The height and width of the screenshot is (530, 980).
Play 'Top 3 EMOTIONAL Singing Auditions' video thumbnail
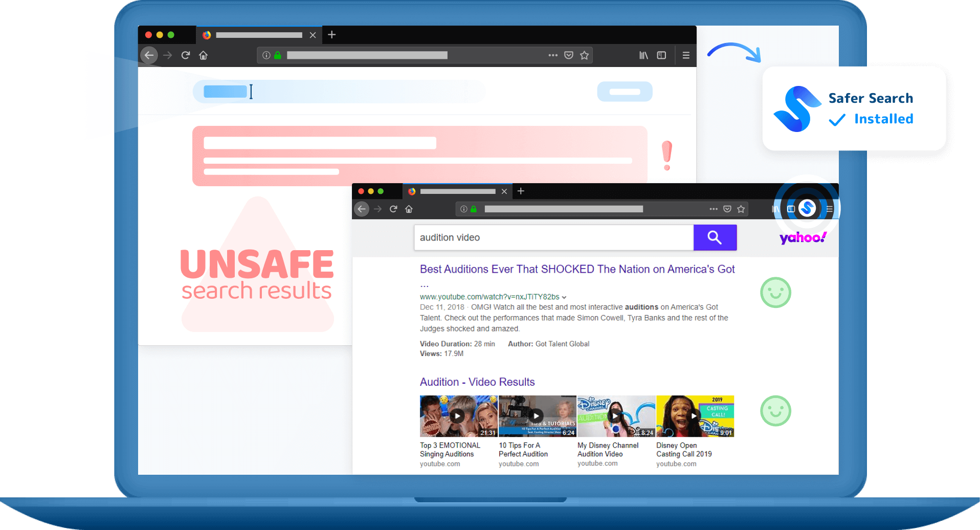click(x=458, y=416)
